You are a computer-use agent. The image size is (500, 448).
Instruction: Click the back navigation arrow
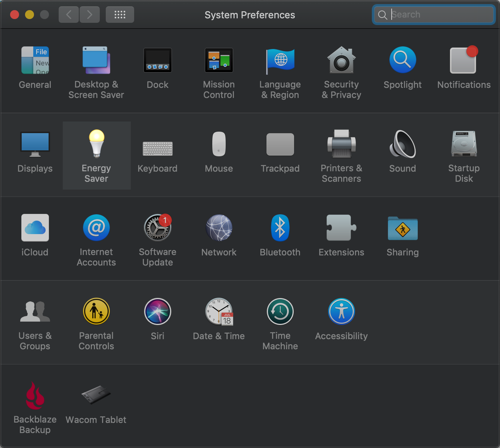(x=69, y=15)
